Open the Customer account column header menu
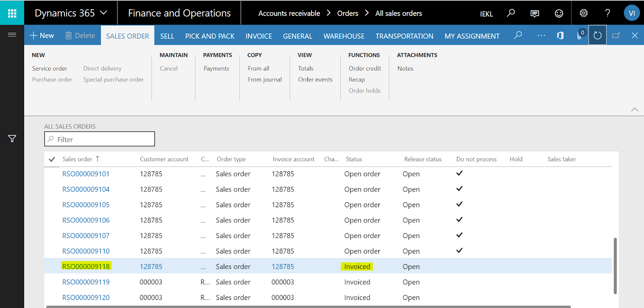This screenshot has height=308, width=644. tap(164, 159)
